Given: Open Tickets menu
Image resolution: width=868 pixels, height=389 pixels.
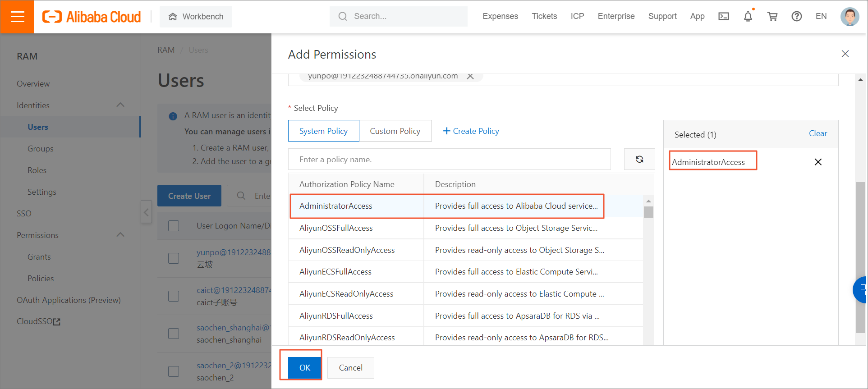Looking at the screenshot, I should click(544, 16).
